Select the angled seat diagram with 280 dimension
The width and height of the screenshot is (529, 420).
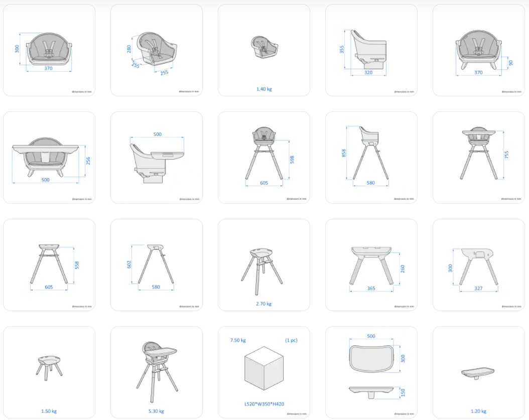(157, 50)
